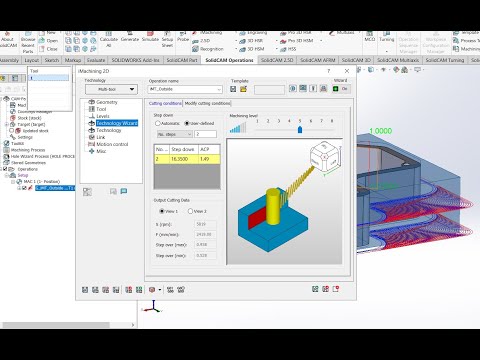Select the View 2 radio button
The width and height of the screenshot is (480, 360).
(x=190, y=211)
